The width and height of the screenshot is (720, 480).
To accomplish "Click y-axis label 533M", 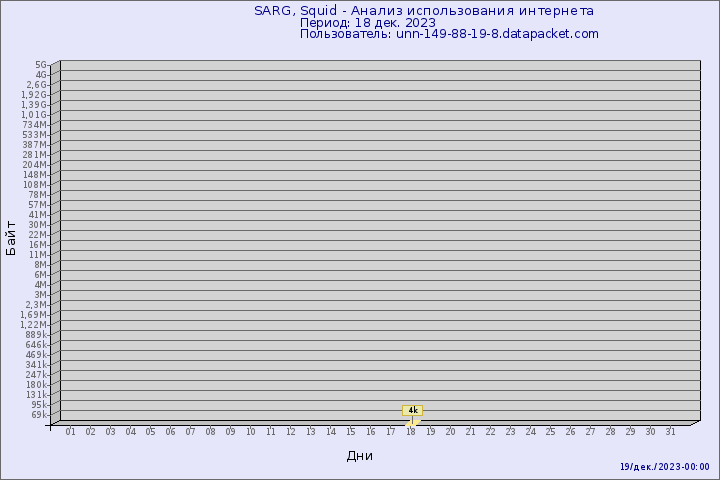I will pos(35,135).
